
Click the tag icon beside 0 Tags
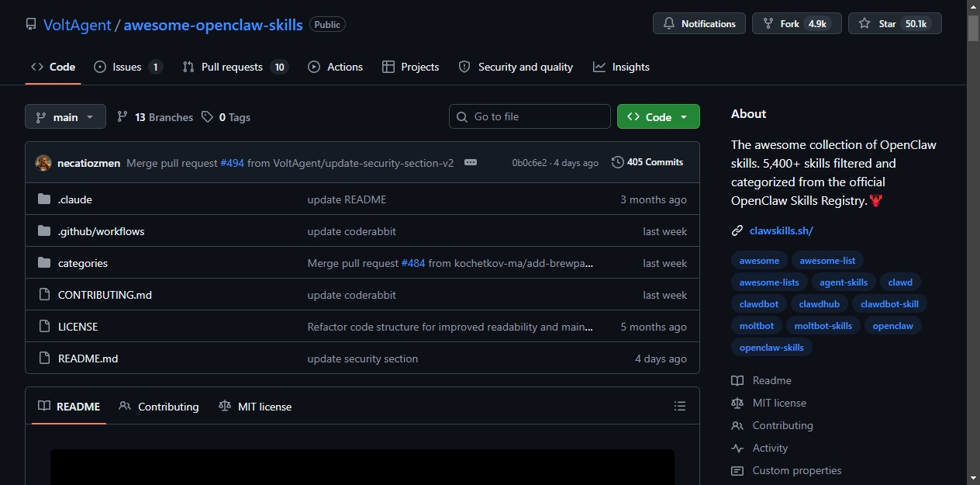point(207,117)
